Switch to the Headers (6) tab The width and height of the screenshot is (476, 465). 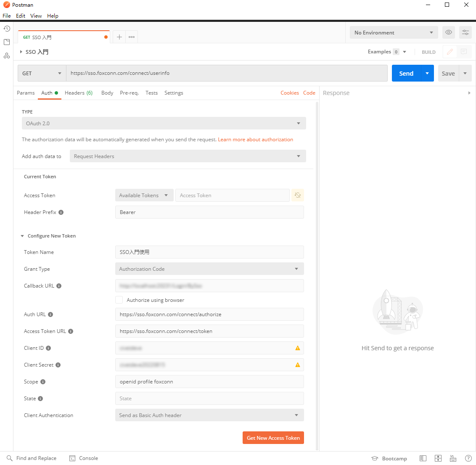(x=79, y=93)
